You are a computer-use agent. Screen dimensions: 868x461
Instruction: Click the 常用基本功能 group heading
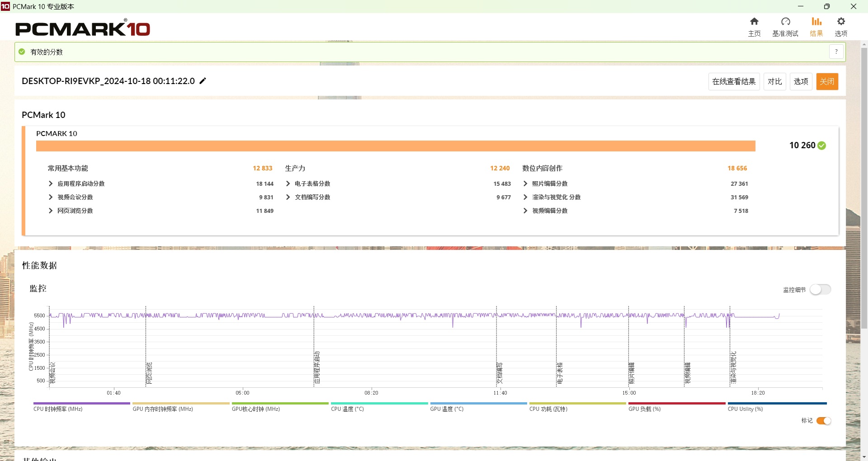coord(68,168)
